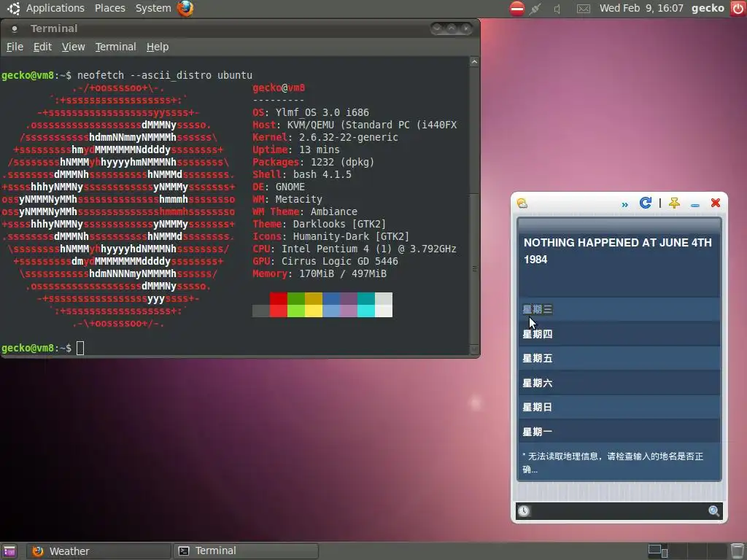Open the Terminal View menu
The width and height of the screenshot is (747, 560).
(74, 47)
